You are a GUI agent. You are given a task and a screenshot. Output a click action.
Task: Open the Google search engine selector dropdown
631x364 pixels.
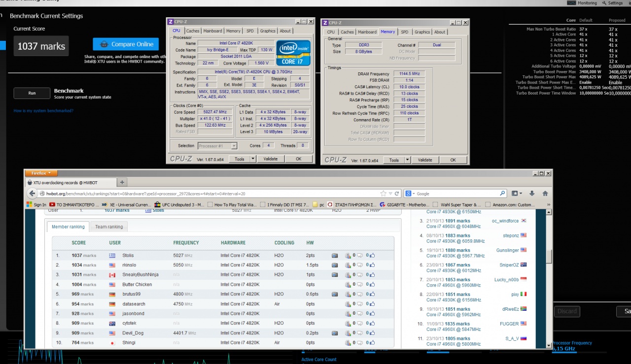[411, 194]
